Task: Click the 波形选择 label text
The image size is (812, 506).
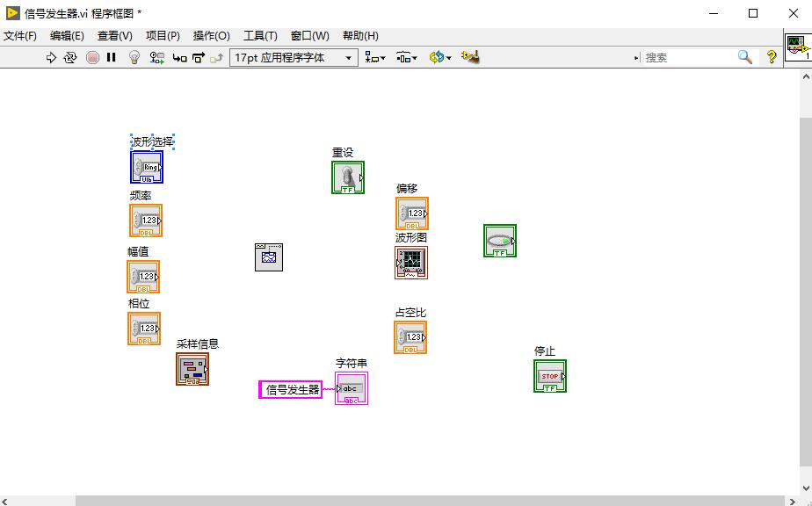Action: (x=152, y=141)
